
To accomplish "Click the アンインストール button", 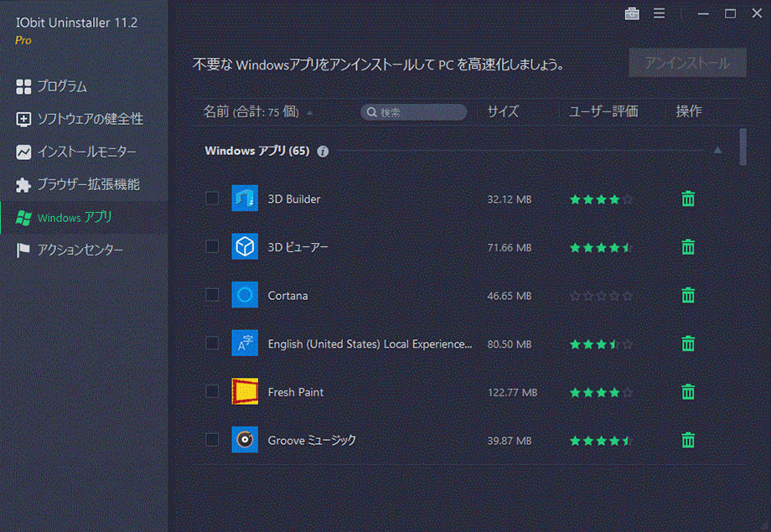I will pyautogui.click(x=687, y=63).
